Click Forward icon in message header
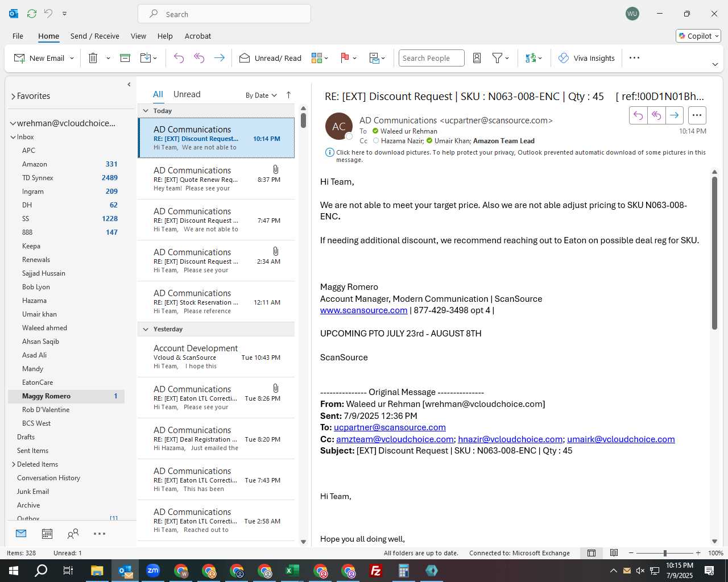Screen dimensions: 728x582 pyautogui.click(x=674, y=115)
